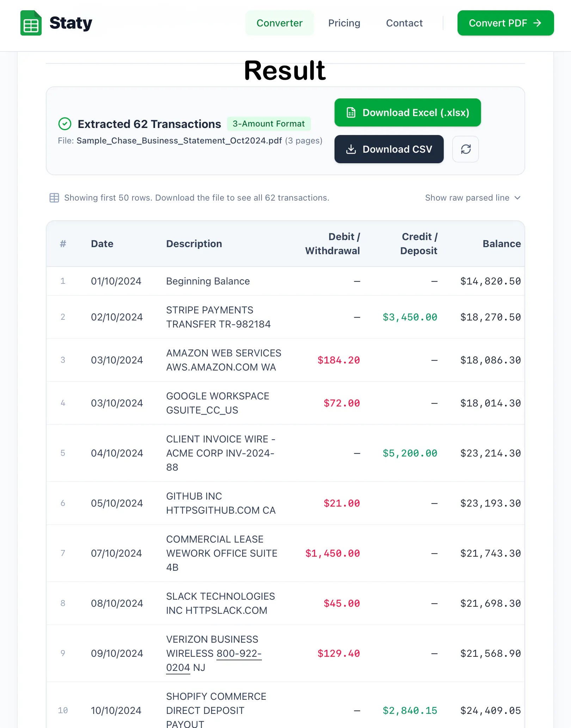Select the file name Sample_Chase_Business_Statement_Oct2024.pdf
This screenshot has height=728, width=571.
(x=179, y=141)
